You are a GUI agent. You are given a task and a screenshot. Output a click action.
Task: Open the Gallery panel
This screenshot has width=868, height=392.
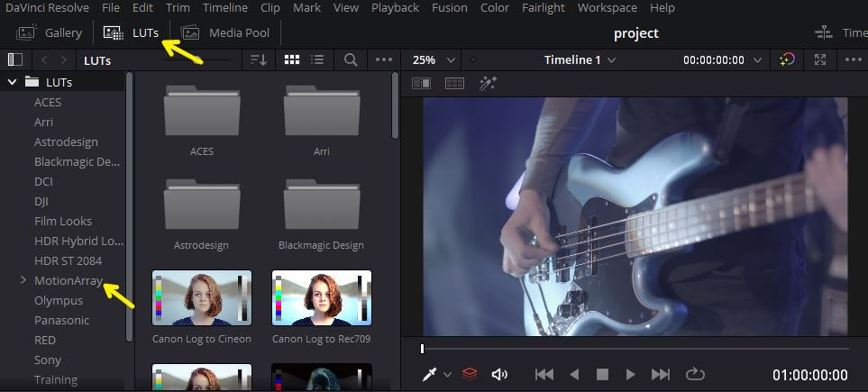pyautogui.click(x=50, y=33)
